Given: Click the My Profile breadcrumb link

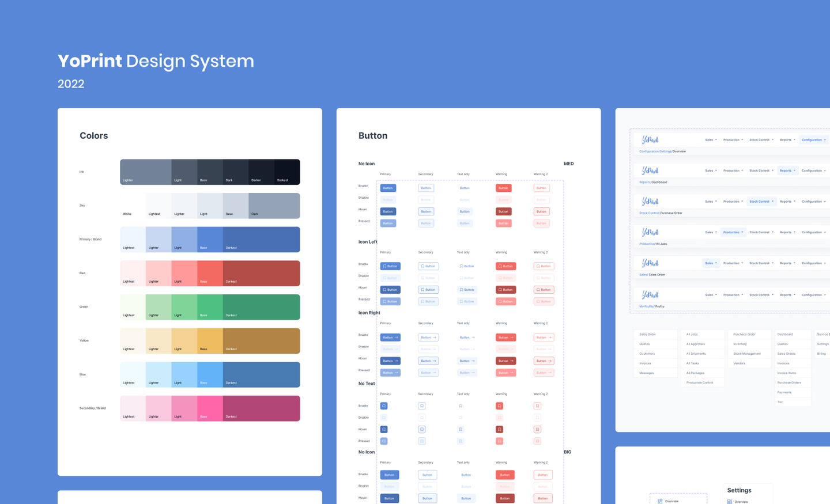Looking at the screenshot, I should (x=647, y=306).
